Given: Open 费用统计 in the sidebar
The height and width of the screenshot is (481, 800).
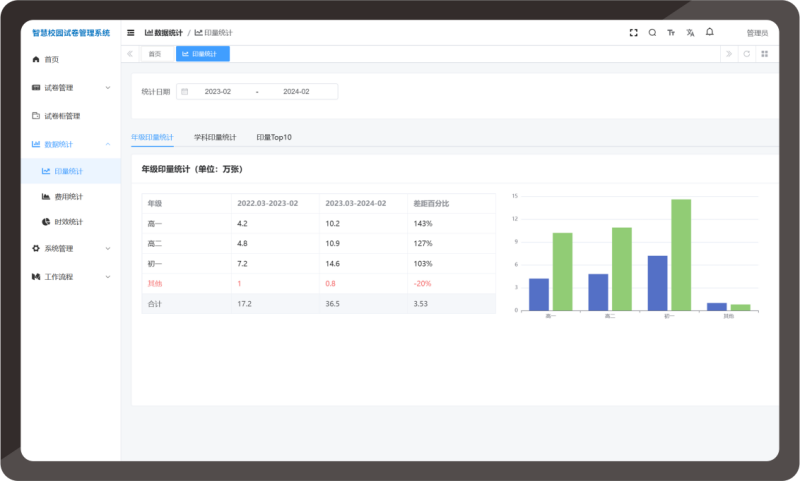Looking at the screenshot, I should click(x=70, y=196).
